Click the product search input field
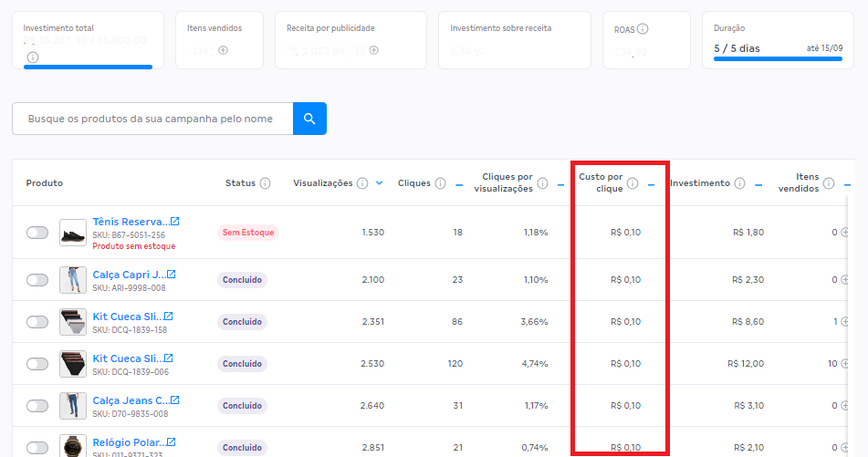 [152, 119]
